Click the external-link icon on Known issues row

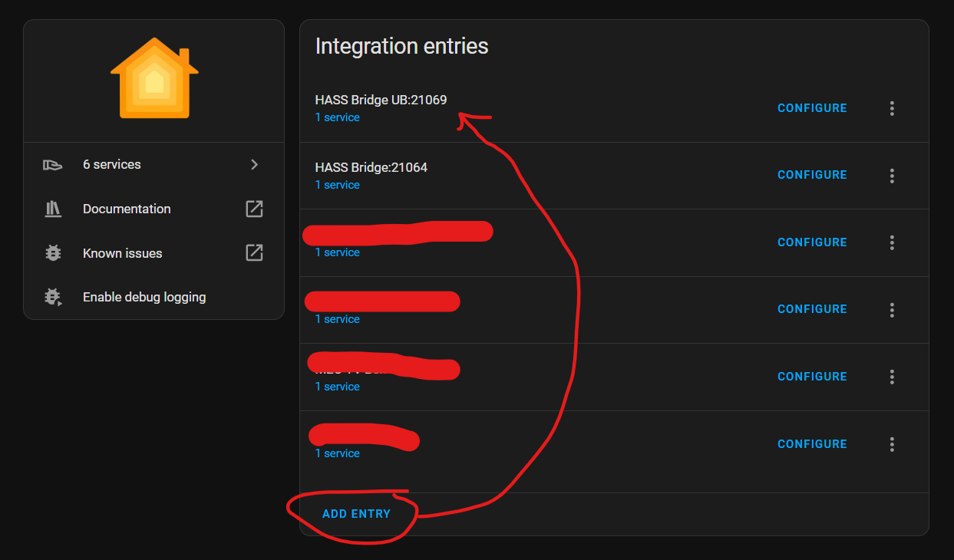[254, 252]
